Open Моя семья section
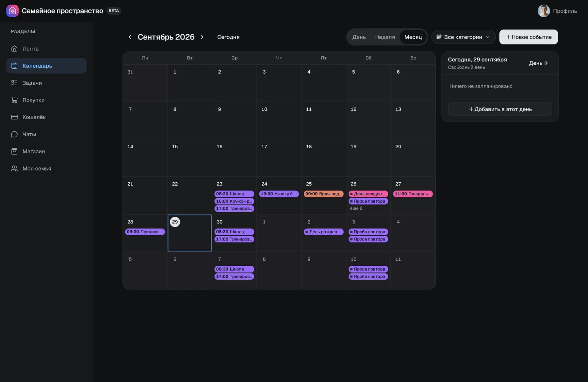This screenshot has height=382, width=588. tap(46, 169)
